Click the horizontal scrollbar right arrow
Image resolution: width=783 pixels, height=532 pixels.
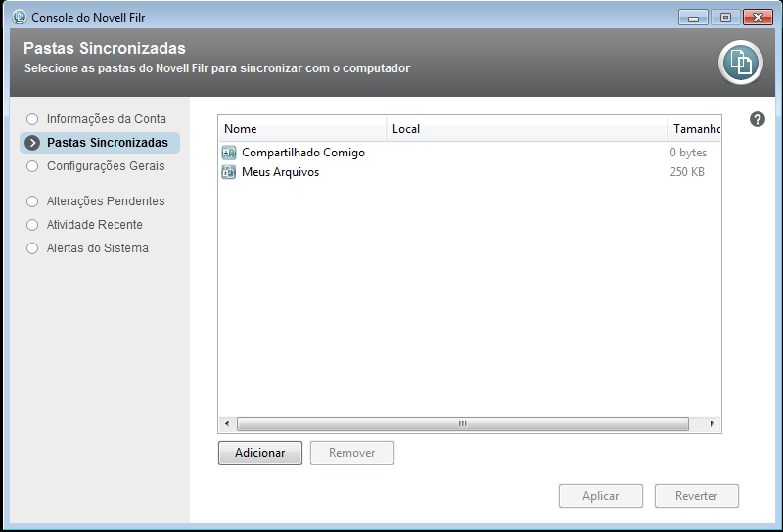713,424
